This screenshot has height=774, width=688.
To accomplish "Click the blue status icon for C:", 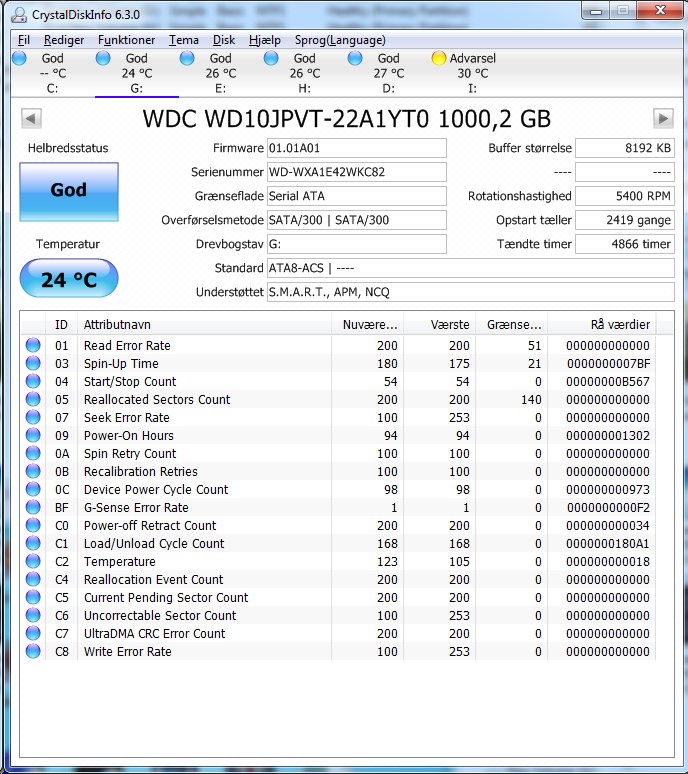I will pyautogui.click(x=19, y=58).
